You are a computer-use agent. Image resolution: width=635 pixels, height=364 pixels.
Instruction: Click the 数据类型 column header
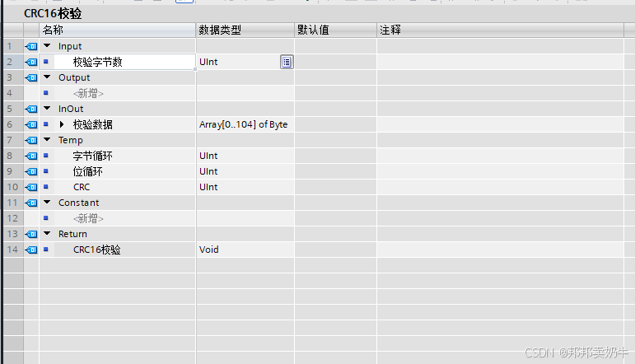245,30
